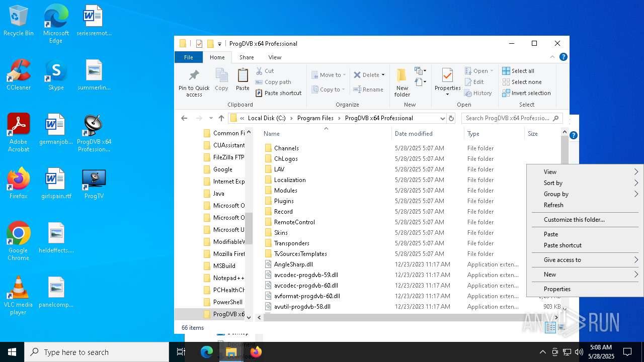Click the Rename ribbon command
This screenshot has width=644, height=362.
tap(368, 89)
